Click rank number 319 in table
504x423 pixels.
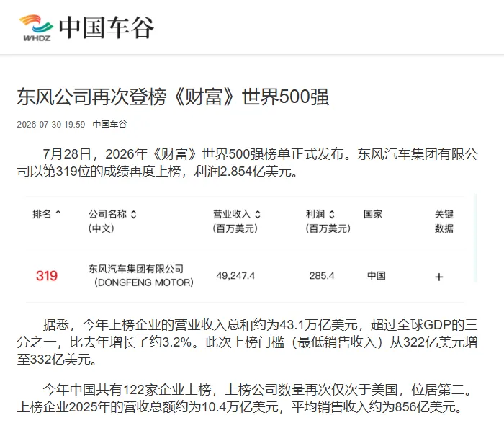tap(47, 276)
